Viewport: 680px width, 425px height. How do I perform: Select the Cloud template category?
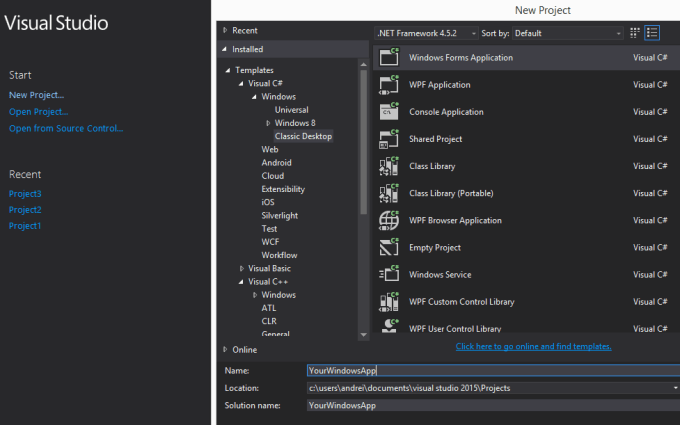(273, 176)
